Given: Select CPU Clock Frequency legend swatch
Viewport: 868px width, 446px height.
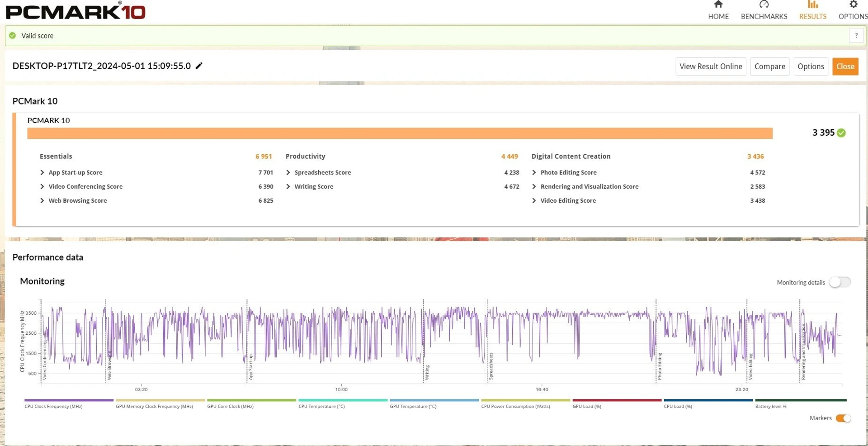Looking at the screenshot, I should point(69,400).
